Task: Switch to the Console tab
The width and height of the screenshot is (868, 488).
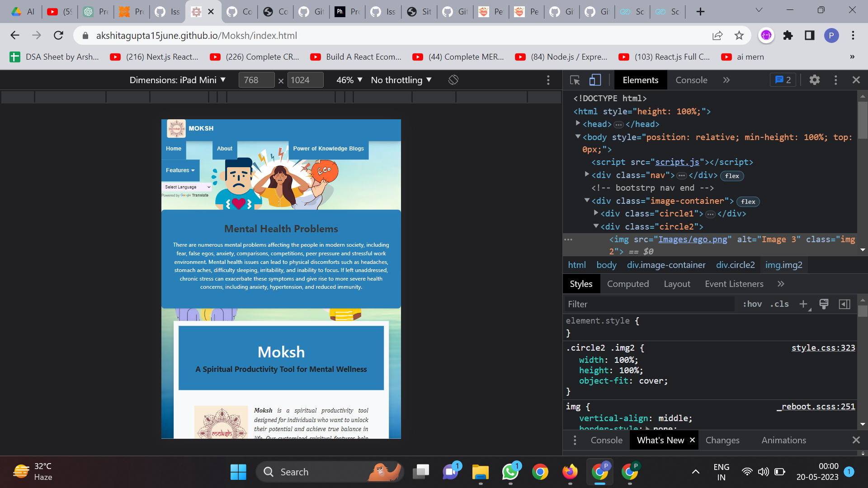Action: [x=691, y=80]
